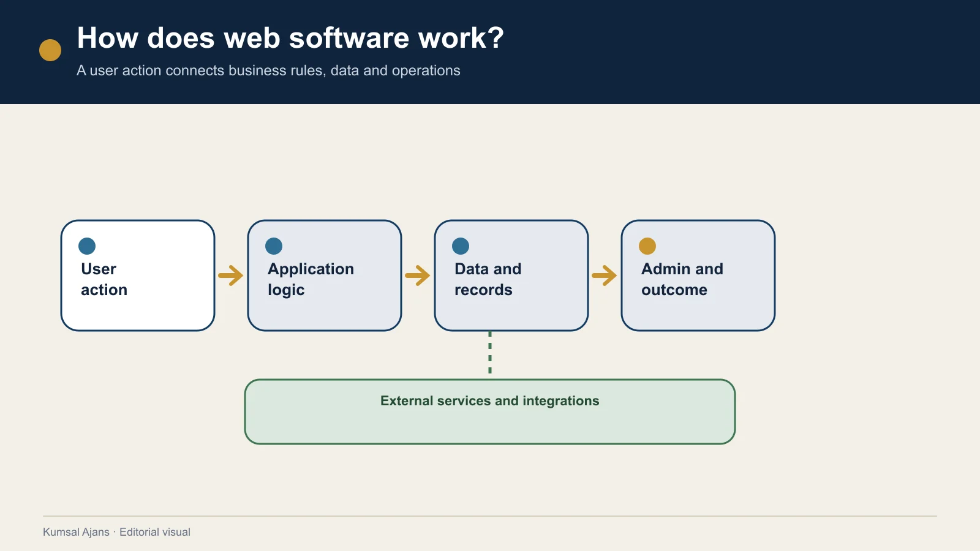Select the "Admin and outcome" box

coord(698,275)
